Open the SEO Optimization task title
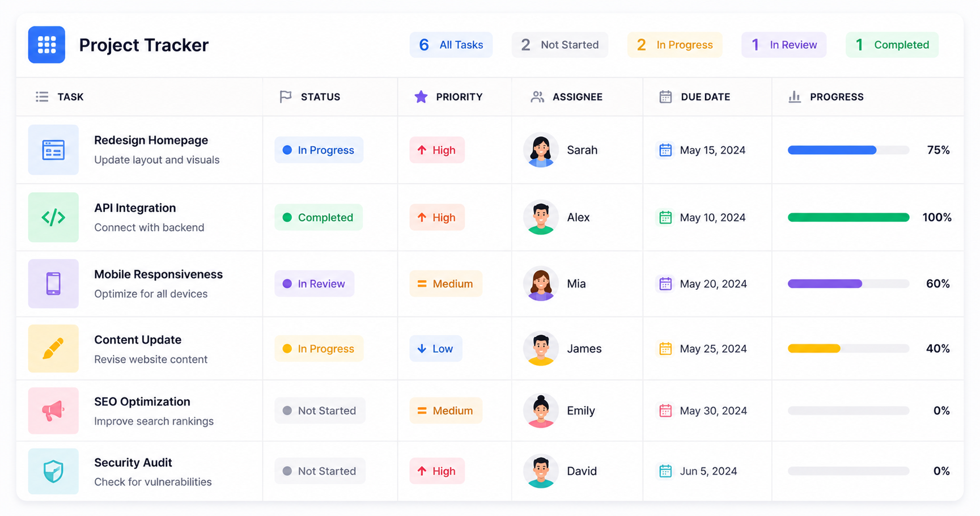Image resolution: width=980 pixels, height=516 pixels. (142, 401)
